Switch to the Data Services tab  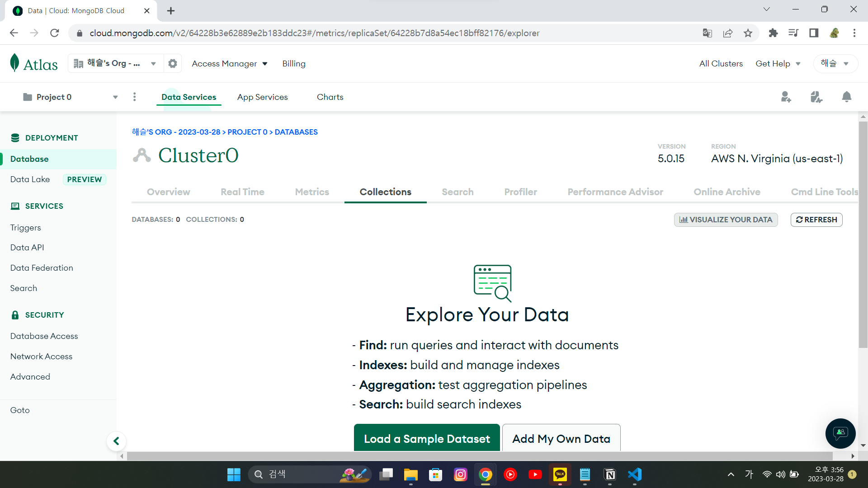pyautogui.click(x=189, y=97)
